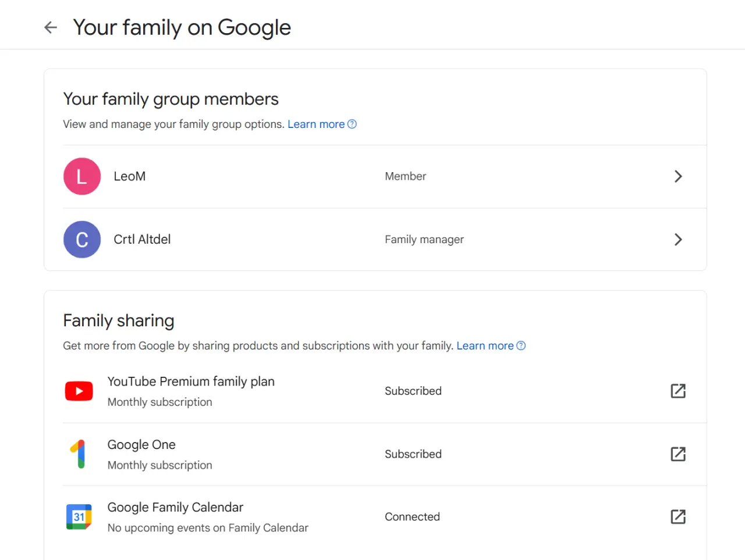Open LeoM's pink L avatar
Viewport: 745px width, 560px height.
pyautogui.click(x=82, y=176)
